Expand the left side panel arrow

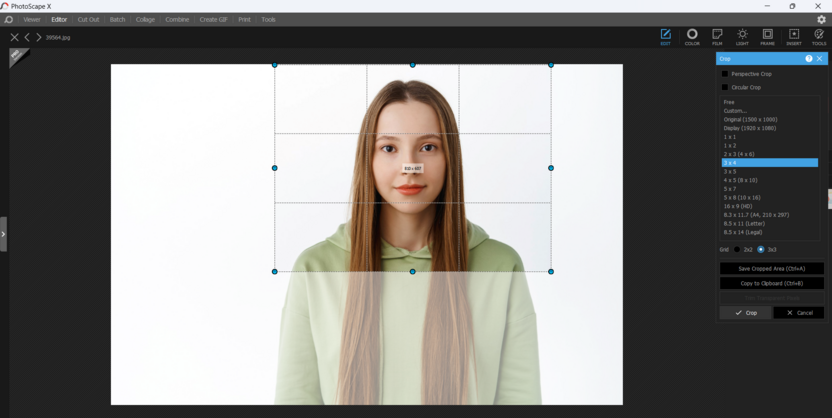tap(3, 234)
